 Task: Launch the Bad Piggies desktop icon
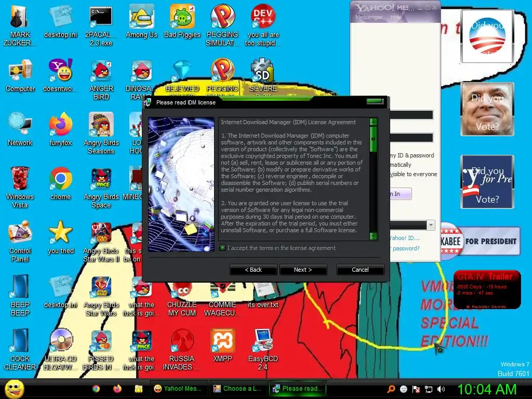click(x=182, y=21)
